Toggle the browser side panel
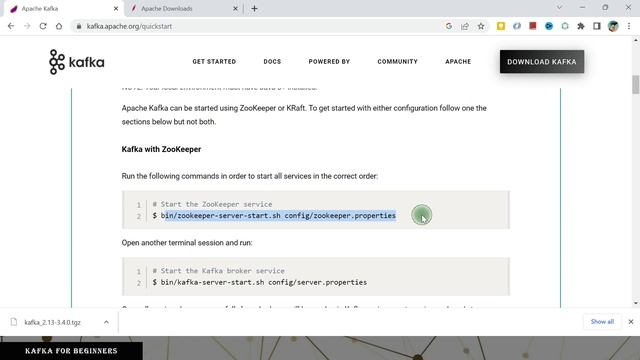This screenshot has width=640, height=360. (x=597, y=26)
